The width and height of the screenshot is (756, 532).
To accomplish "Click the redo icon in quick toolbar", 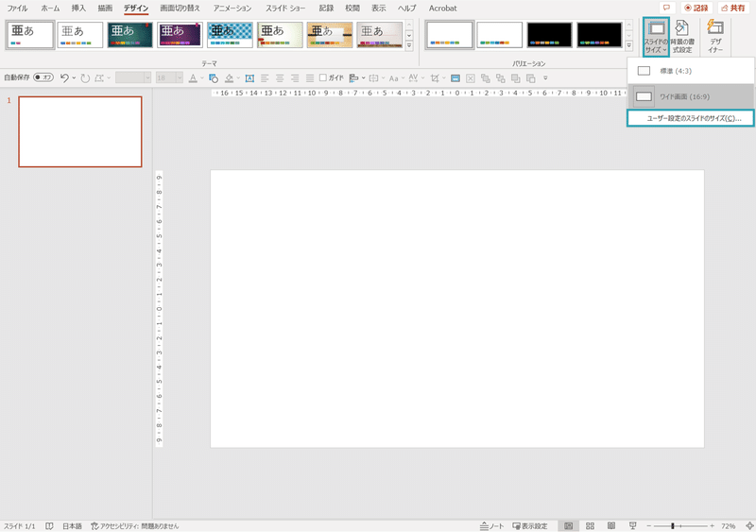I will [x=85, y=77].
